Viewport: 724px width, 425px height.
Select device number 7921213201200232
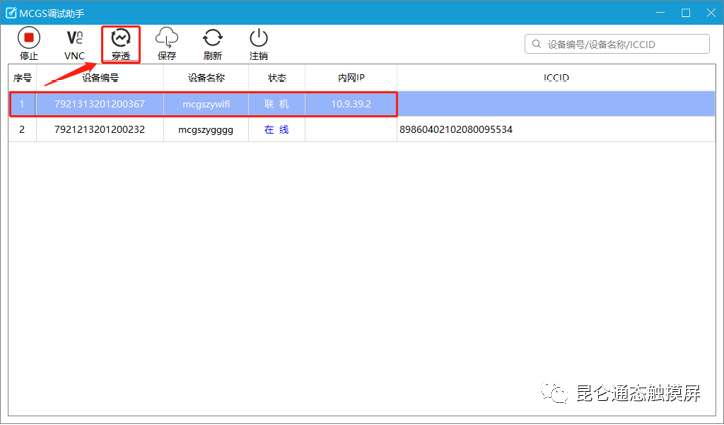click(99, 129)
